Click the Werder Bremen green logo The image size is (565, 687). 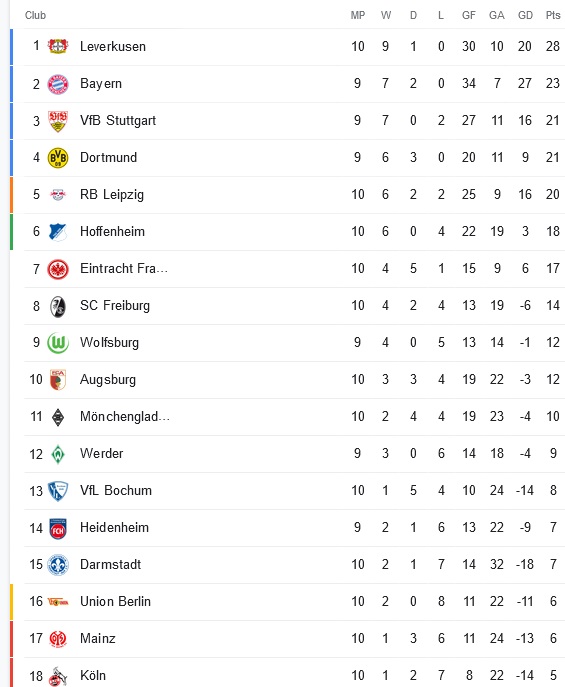click(x=58, y=454)
